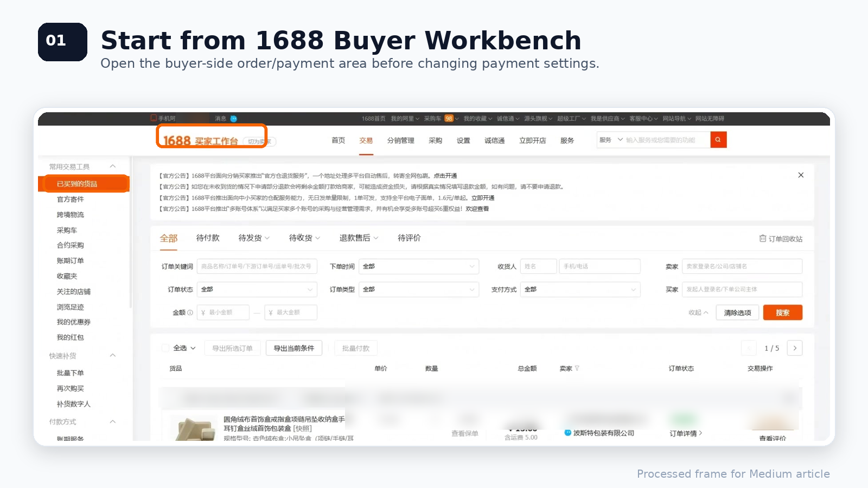The width and height of the screenshot is (868, 488).
Task: Click the 导出所选订单 button
Action: click(x=233, y=348)
